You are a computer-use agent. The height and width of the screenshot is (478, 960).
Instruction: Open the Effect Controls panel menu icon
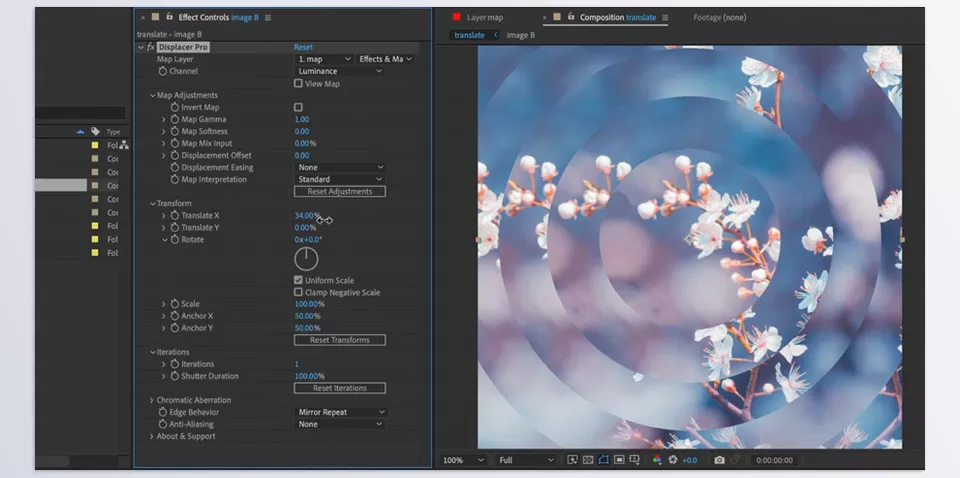268,18
